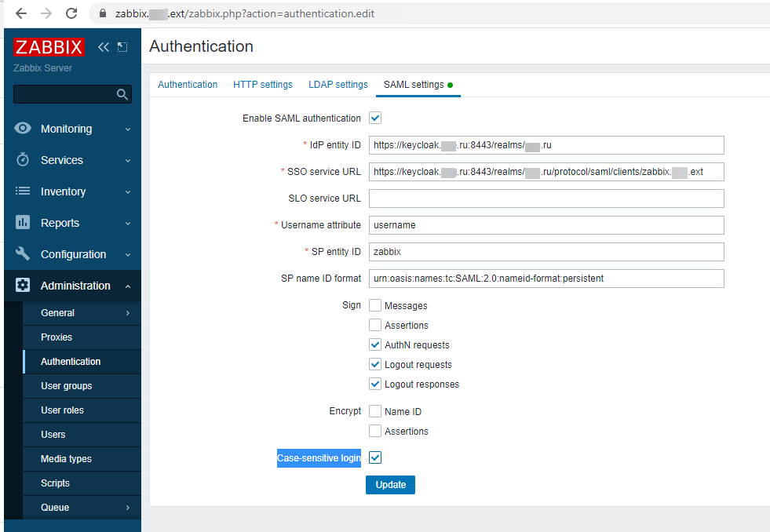Click the Reports bar chart icon
This screenshot has height=532, width=770.
(x=23, y=222)
